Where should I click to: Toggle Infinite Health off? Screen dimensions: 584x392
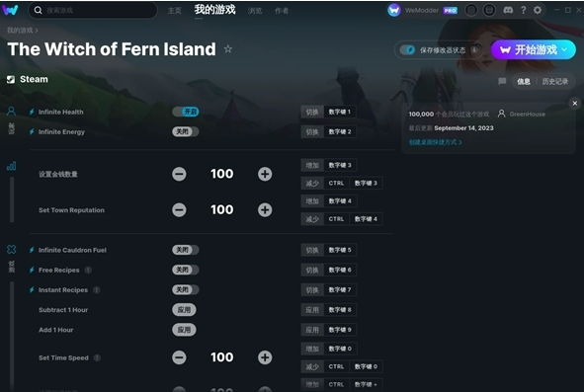186,112
